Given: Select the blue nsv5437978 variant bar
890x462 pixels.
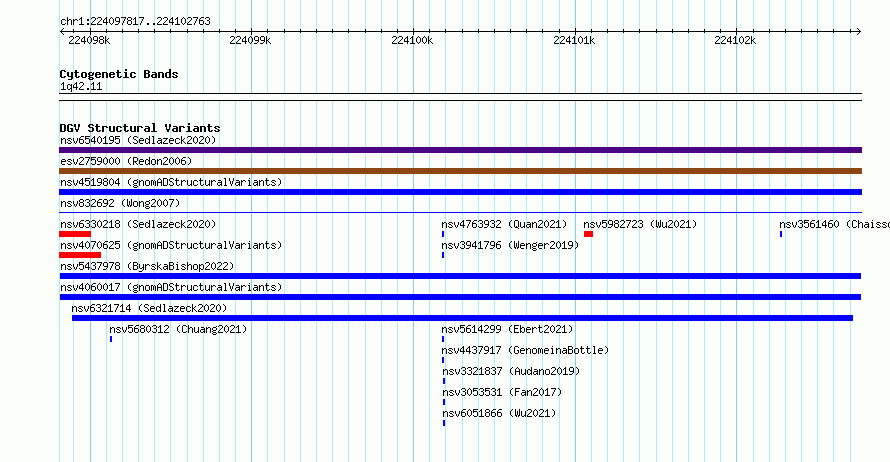Looking at the screenshot, I should [x=460, y=276].
